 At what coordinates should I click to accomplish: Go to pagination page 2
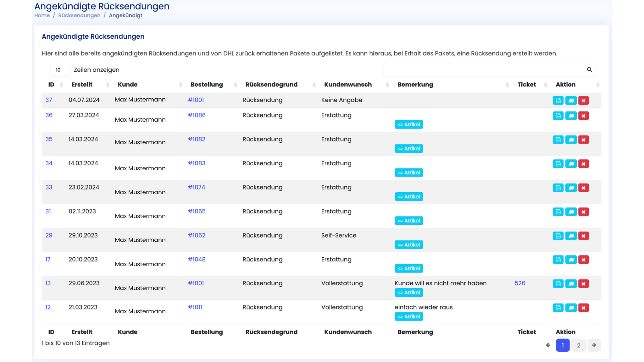click(578, 345)
